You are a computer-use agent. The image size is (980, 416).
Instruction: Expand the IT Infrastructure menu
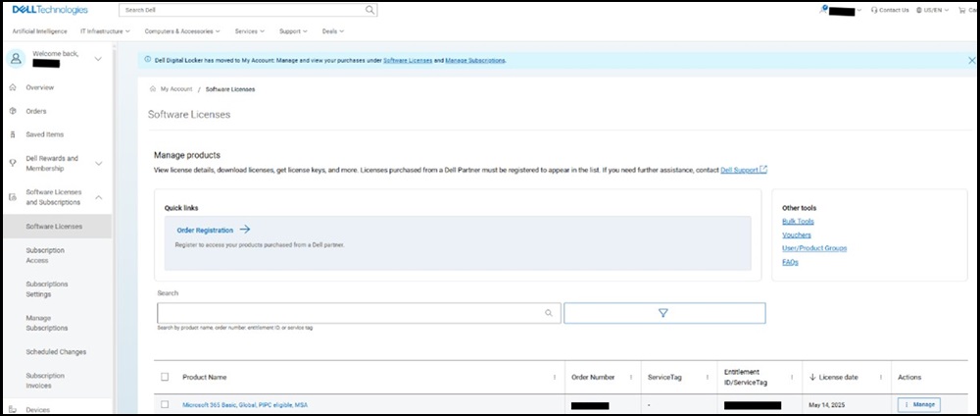pyautogui.click(x=106, y=31)
